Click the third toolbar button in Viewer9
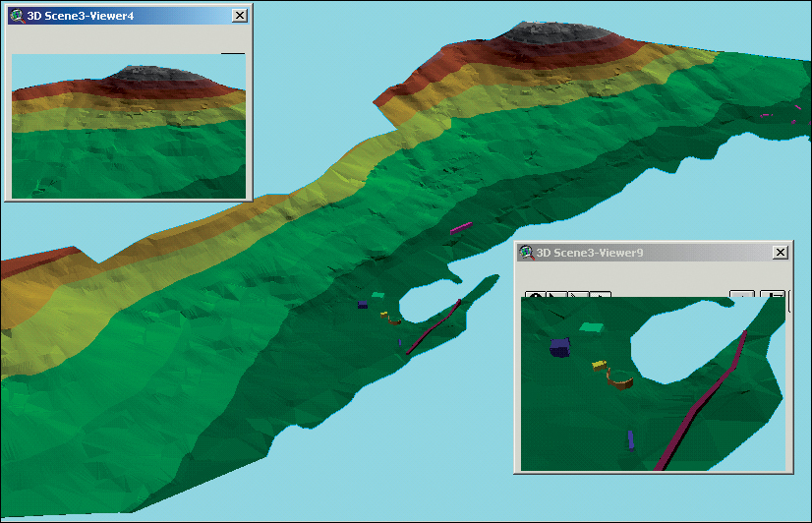This screenshot has width=812, height=523. pyautogui.click(x=578, y=295)
